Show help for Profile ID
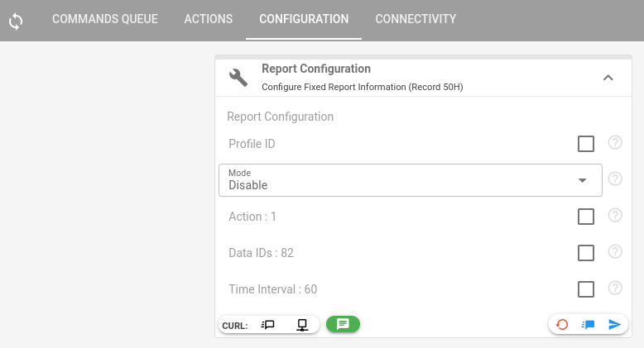 pyautogui.click(x=615, y=143)
